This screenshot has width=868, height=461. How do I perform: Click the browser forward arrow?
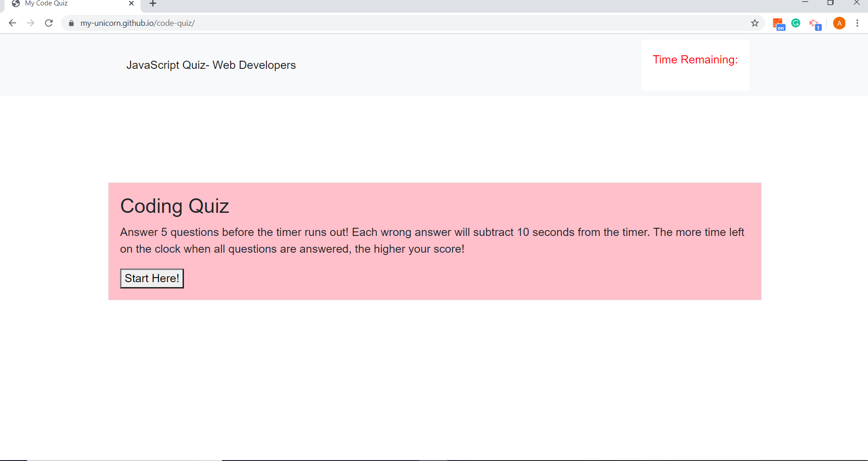30,23
